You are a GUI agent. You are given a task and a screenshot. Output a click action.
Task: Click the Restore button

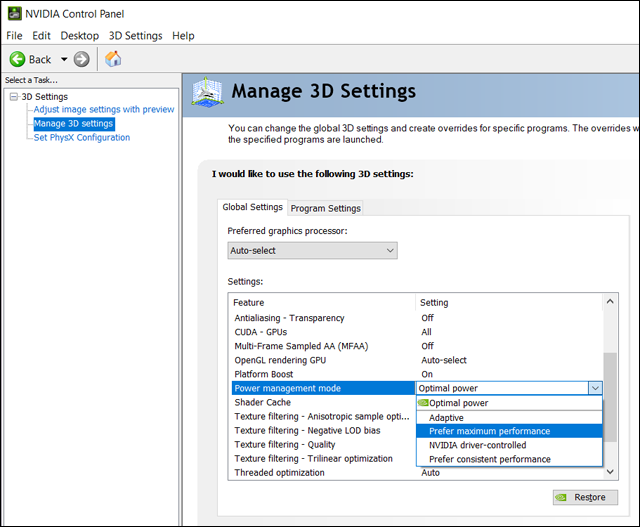[x=585, y=498]
